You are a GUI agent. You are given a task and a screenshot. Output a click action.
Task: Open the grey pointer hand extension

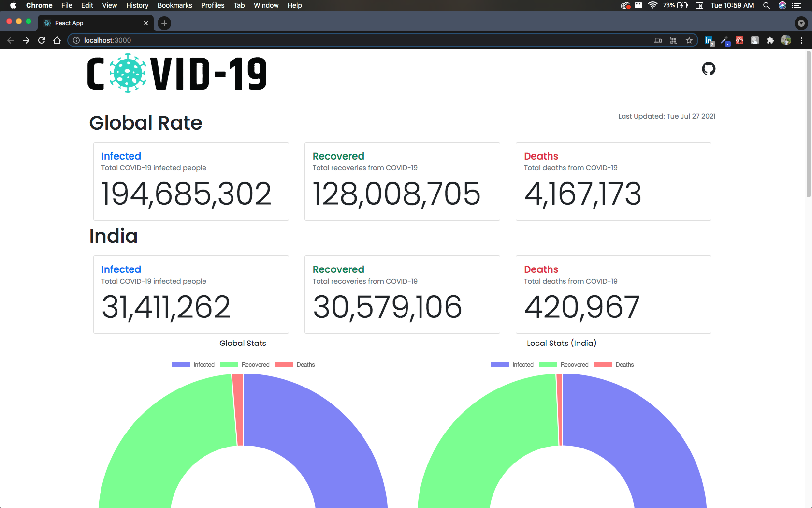click(x=755, y=40)
